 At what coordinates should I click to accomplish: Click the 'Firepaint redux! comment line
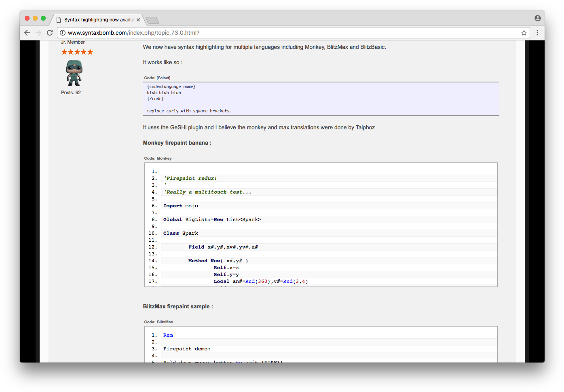pyautogui.click(x=190, y=178)
